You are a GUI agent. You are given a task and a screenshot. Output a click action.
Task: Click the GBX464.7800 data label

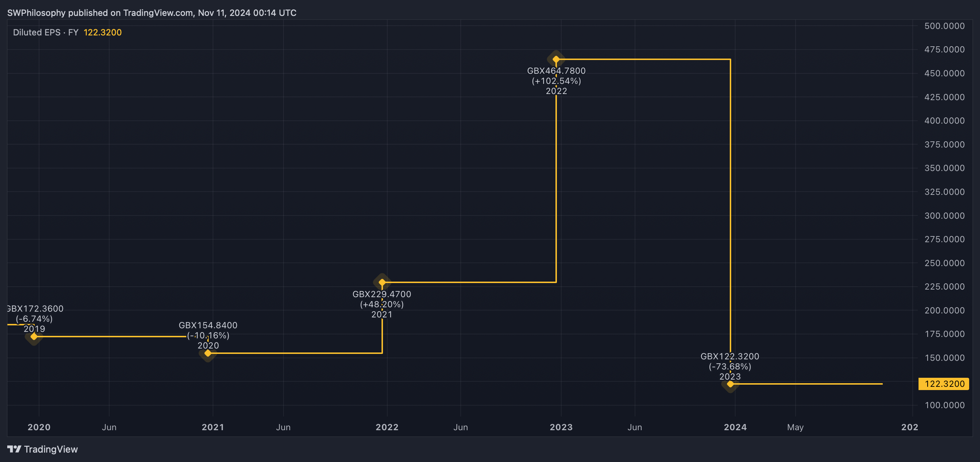(556, 71)
